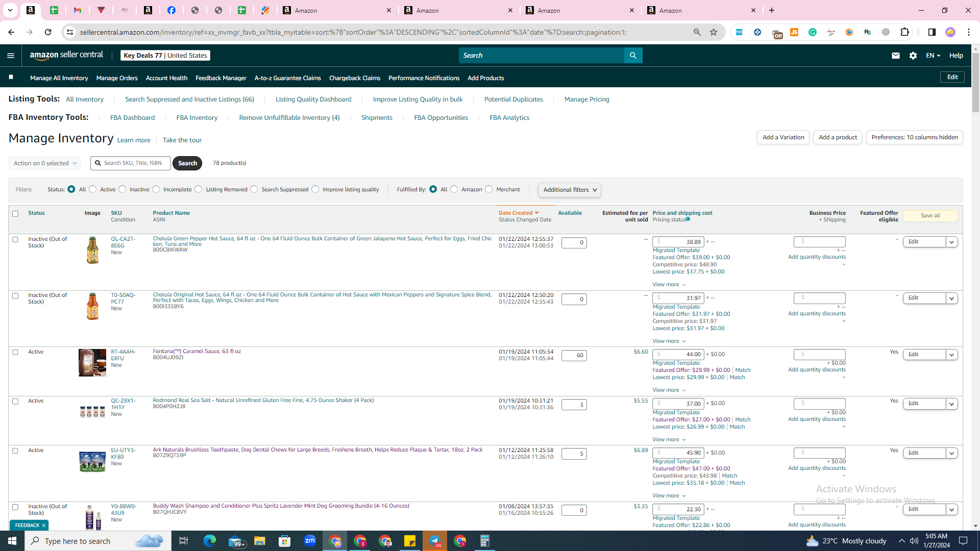
Task: Click the Take the tour link
Action: click(182, 140)
